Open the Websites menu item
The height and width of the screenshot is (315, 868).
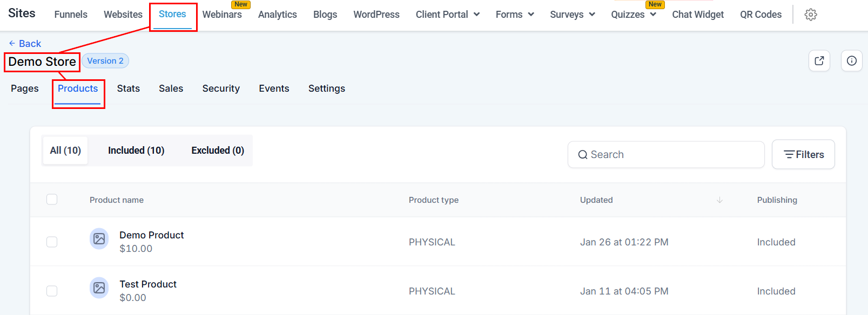123,15
